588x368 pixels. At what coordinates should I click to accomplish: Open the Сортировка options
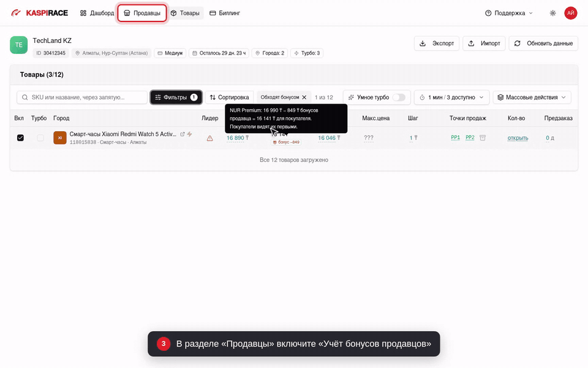click(x=229, y=98)
